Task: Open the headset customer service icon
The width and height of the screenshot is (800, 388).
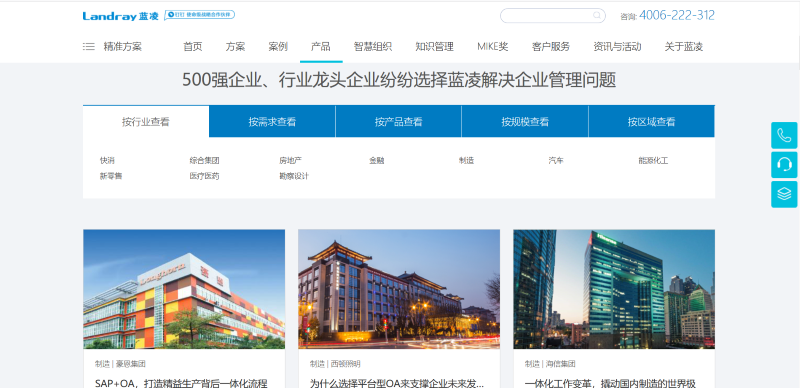Action: [x=784, y=165]
